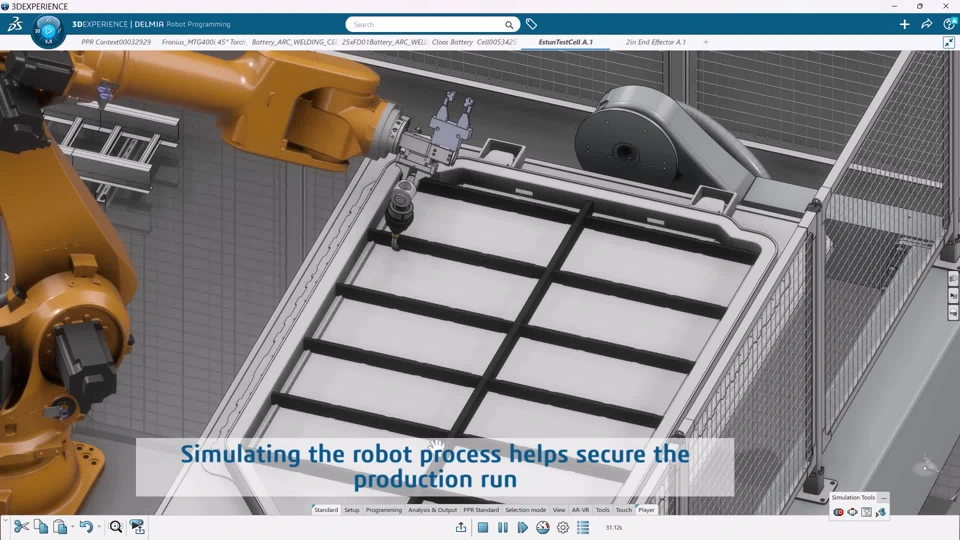
Task: Switch to 25xFD01Battery_ARC_WELD tab
Action: point(384,42)
